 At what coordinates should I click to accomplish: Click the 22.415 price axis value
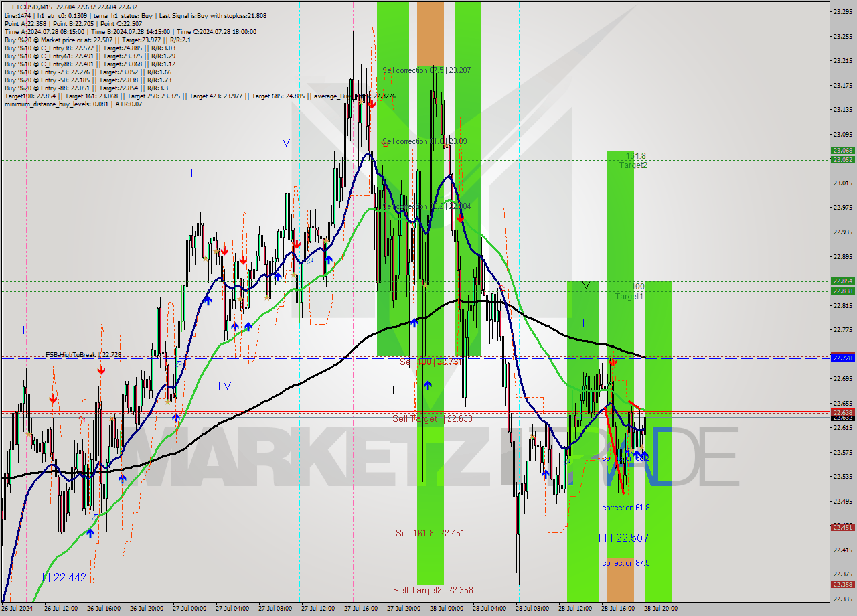point(842,550)
